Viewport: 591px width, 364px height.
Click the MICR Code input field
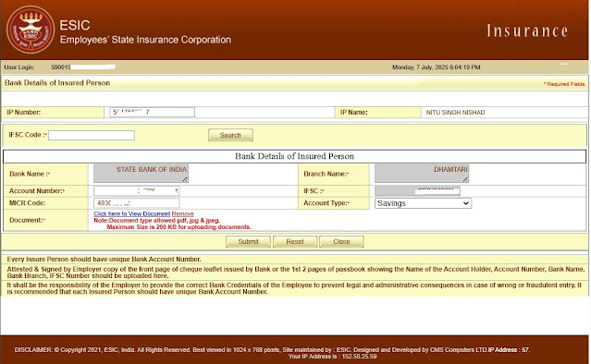[137, 203]
